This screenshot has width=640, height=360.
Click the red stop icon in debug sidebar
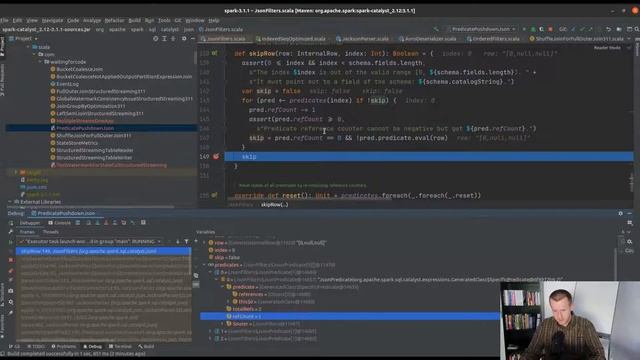[11, 260]
